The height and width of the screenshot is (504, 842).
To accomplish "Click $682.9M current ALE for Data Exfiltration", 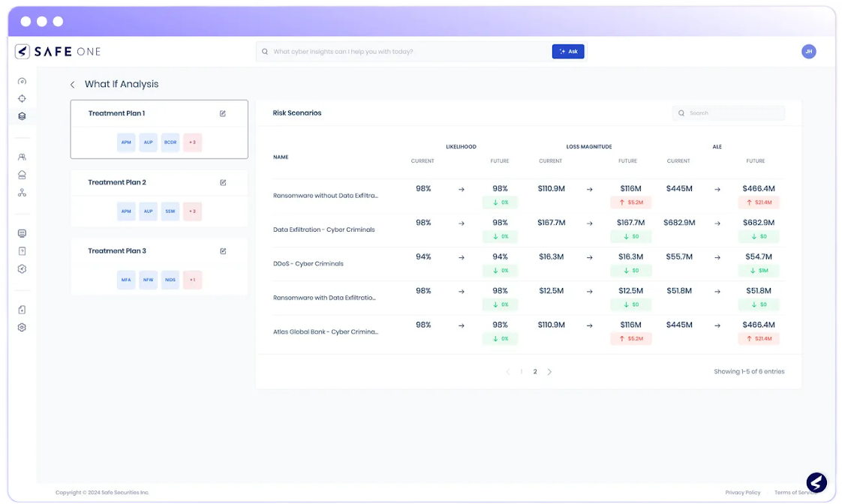I will pyautogui.click(x=679, y=223).
